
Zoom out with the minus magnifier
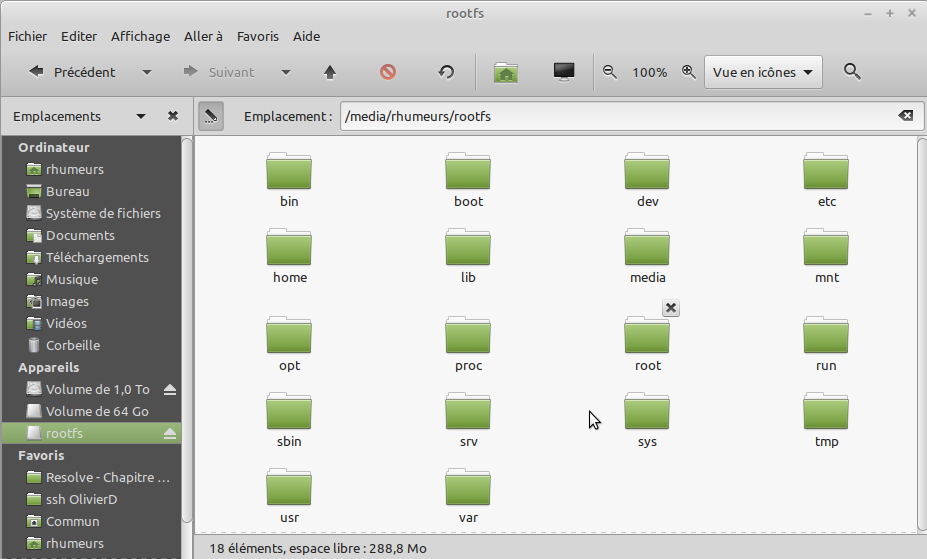610,72
